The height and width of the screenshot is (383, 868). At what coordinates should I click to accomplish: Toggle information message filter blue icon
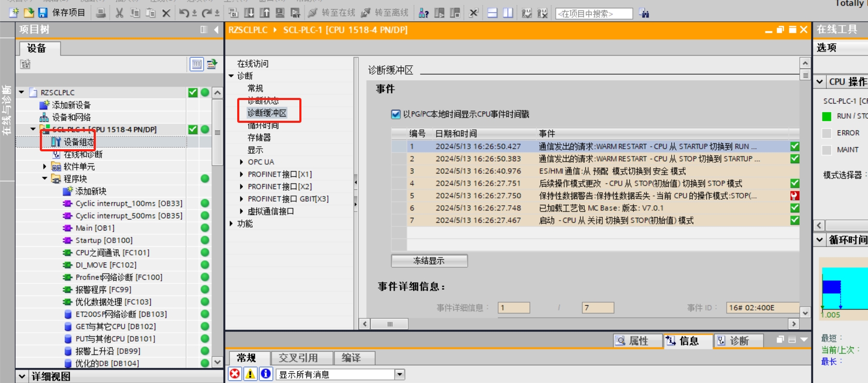pos(266,374)
